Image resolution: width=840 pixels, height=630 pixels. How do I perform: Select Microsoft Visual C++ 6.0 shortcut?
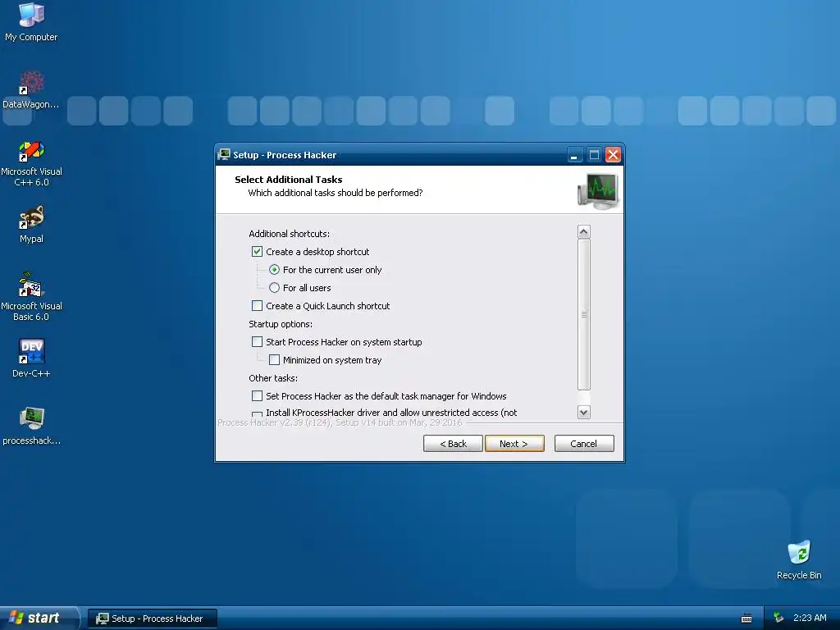pos(31,163)
